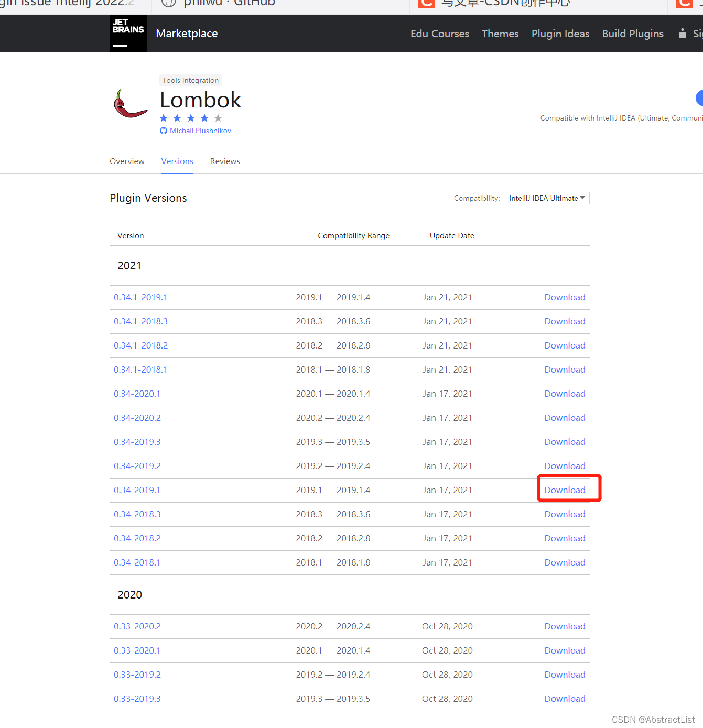Open version 0.34.1-2018.3 link
703x728 pixels.
[x=140, y=321]
